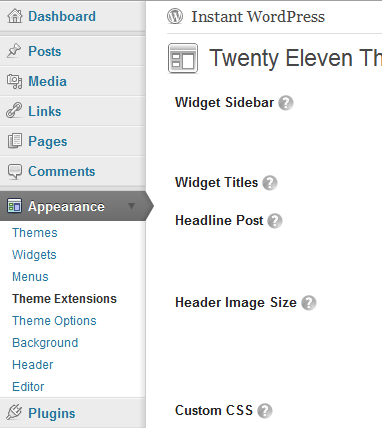Viewport: 382px width, 428px height.
Task: Click the Dashboard house icon
Action: coord(15,16)
